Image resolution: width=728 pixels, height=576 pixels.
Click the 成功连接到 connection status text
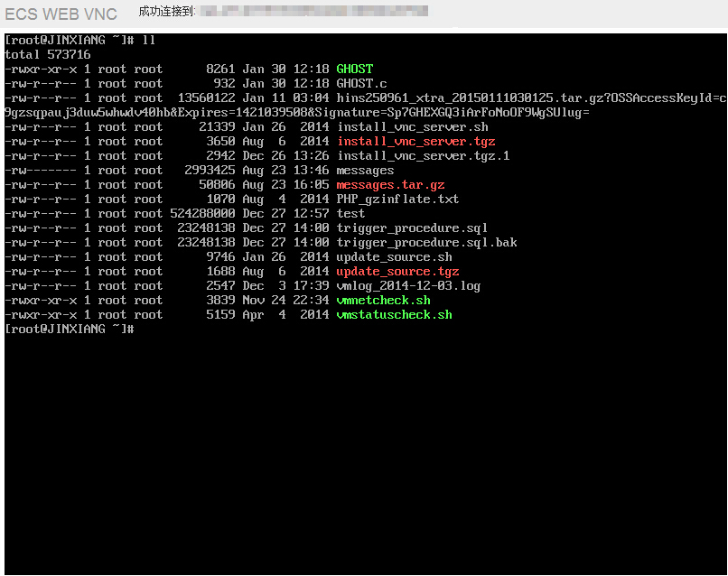[167, 12]
